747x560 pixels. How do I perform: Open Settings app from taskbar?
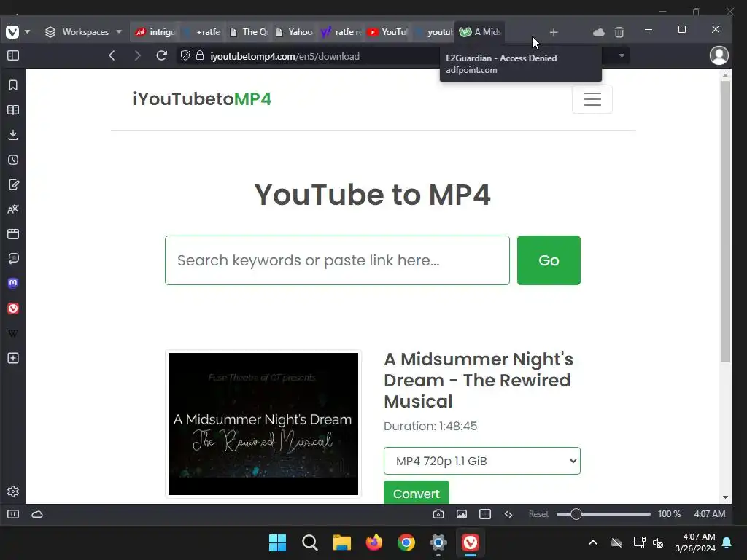pos(438,542)
